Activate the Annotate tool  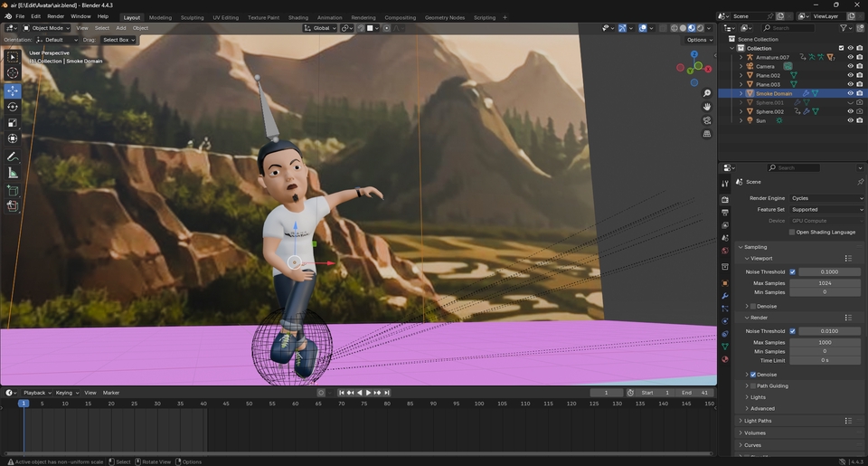[13, 157]
